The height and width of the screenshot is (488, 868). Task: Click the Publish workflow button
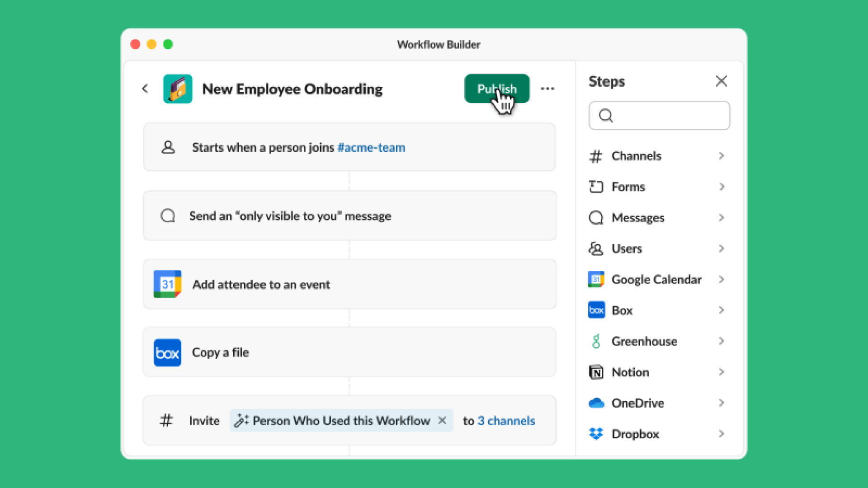(497, 89)
